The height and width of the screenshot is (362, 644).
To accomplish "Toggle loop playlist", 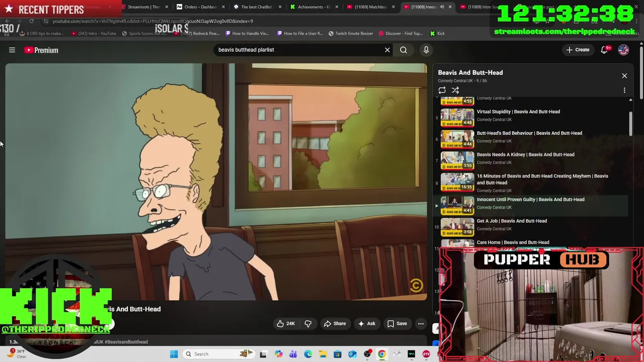I will point(442,90).
